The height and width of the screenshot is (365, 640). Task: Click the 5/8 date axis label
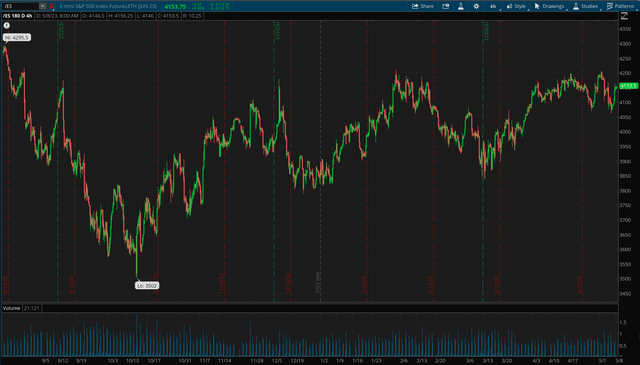tap(619, 361)
